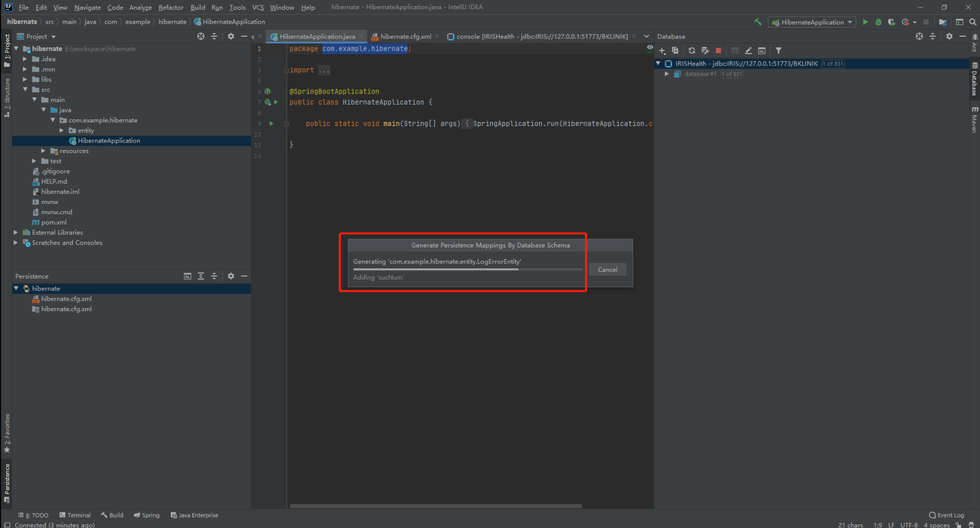Toggle the reader mode eye icon in the editor
The height and width of the screenshot is (528, 980).
coord(650,48)
